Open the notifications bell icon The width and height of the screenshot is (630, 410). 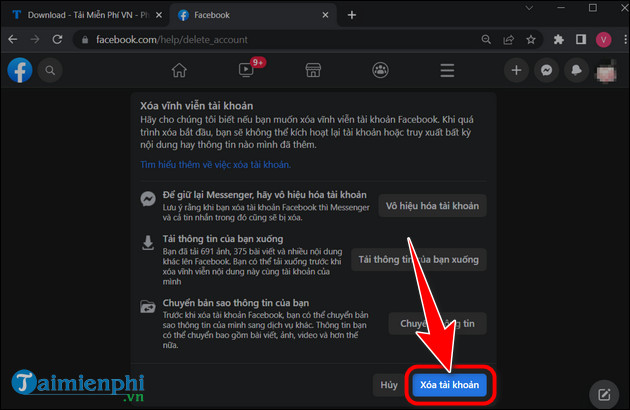coord(576,70)
